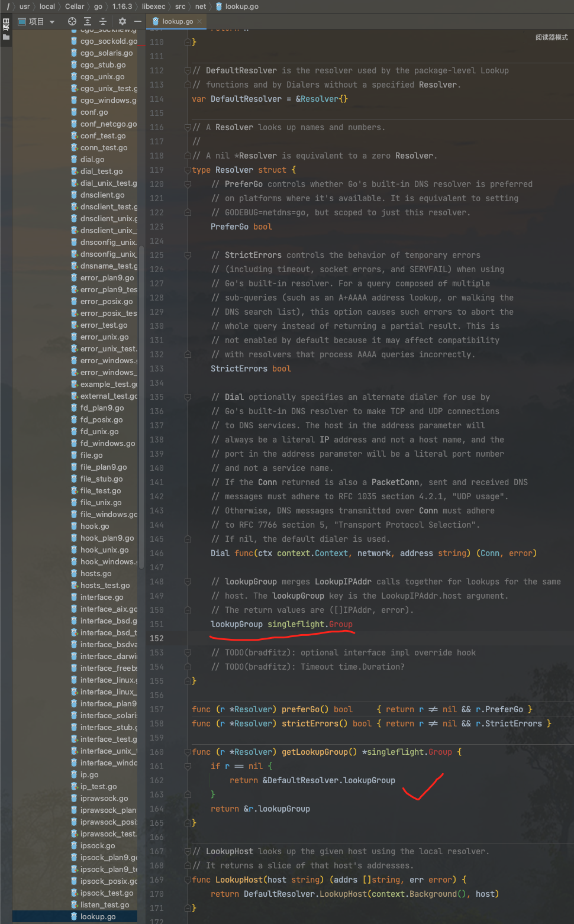574x924 pixels.
Task: Click the locate opened file target icon
Action: point(72,21)
